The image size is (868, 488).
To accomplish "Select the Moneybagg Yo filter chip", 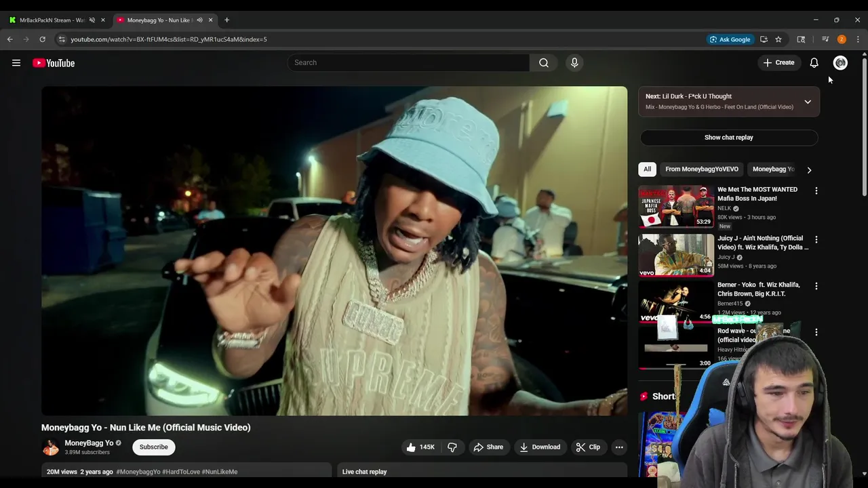I will pyautogui.click(x=773, y=169).
